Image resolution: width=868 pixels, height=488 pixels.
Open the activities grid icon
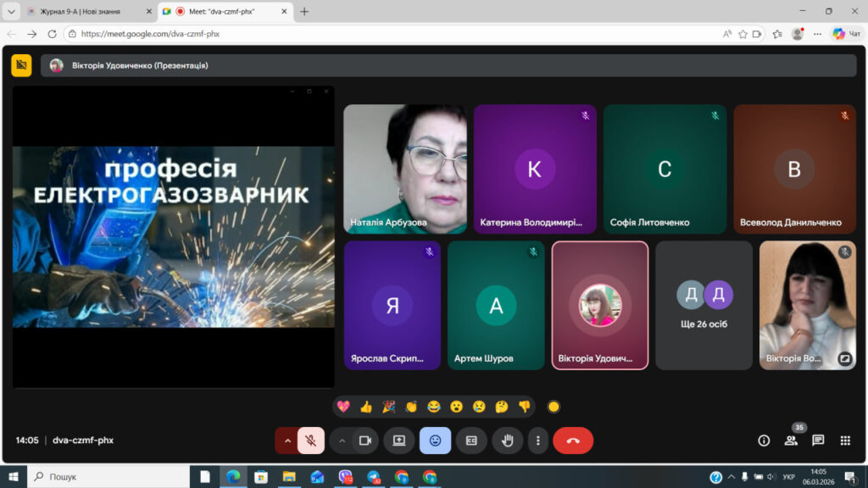click(845, 441)
